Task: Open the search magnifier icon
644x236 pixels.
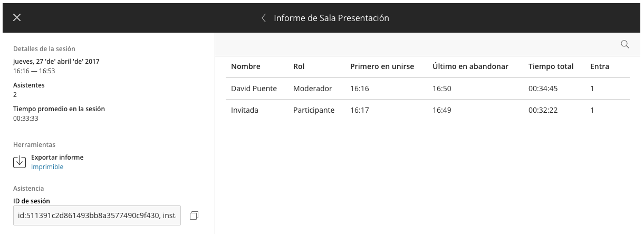Action: click(625, 44)
